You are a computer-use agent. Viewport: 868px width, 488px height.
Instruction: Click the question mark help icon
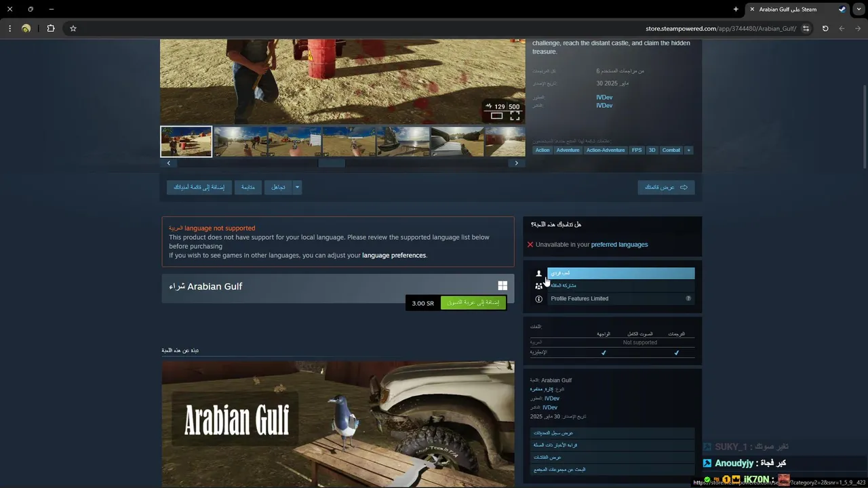click(688, 299)
